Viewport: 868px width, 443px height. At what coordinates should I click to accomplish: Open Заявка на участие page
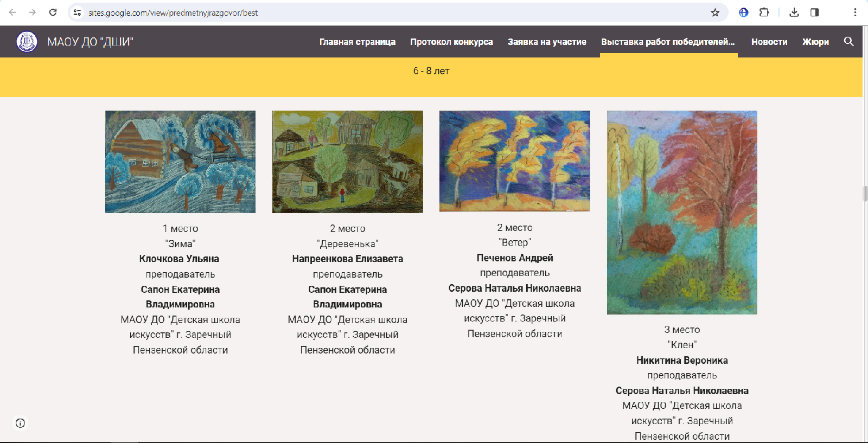pyautogui.click(x=547, y=42)
